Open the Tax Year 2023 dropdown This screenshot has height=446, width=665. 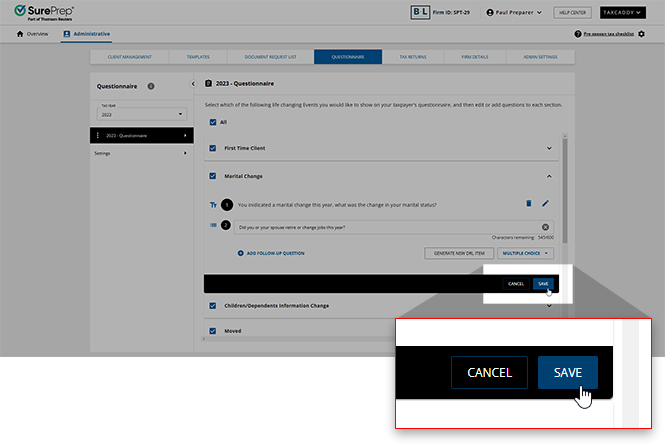click(142, 114)
